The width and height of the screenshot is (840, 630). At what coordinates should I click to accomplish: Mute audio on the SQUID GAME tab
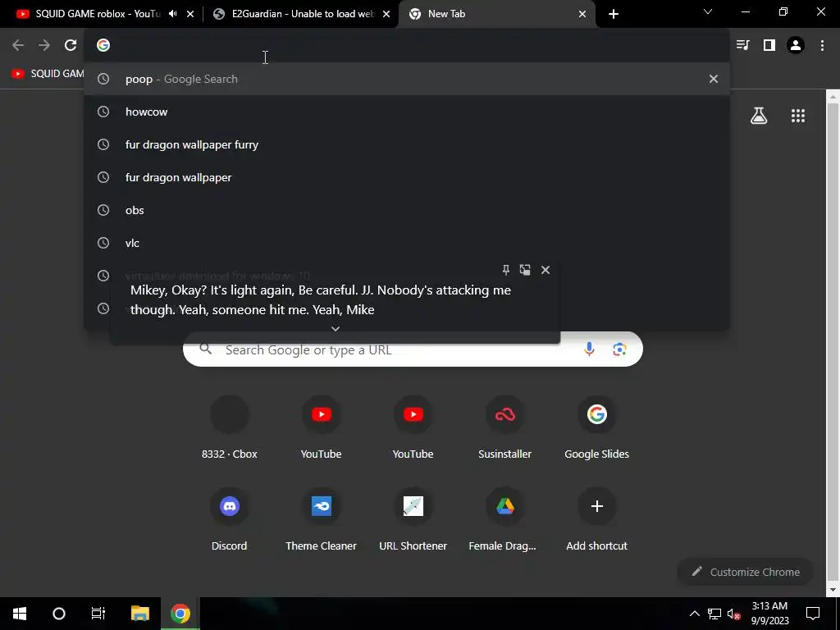172,14
